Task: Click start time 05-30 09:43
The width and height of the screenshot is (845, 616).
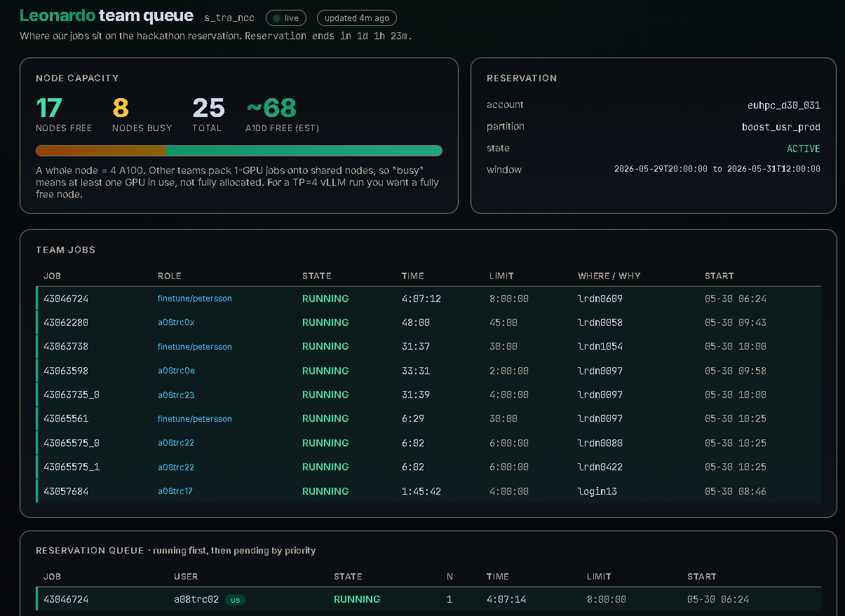Action: coord(736,322)
